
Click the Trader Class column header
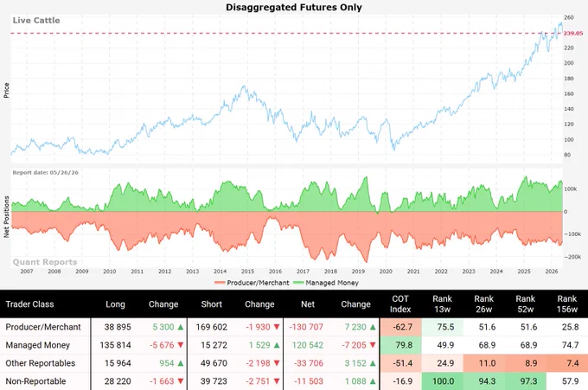pyautogui.click(x=29, y=304)
